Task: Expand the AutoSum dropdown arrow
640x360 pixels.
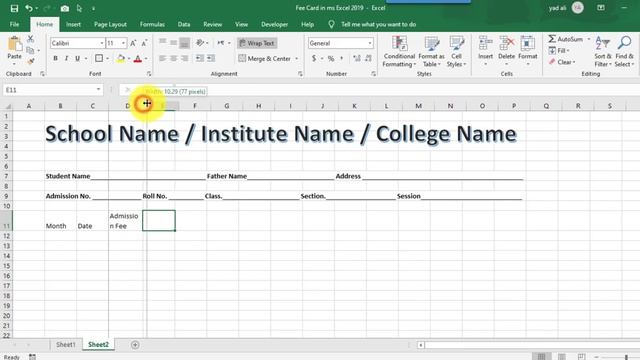Action: click(589, 39)
